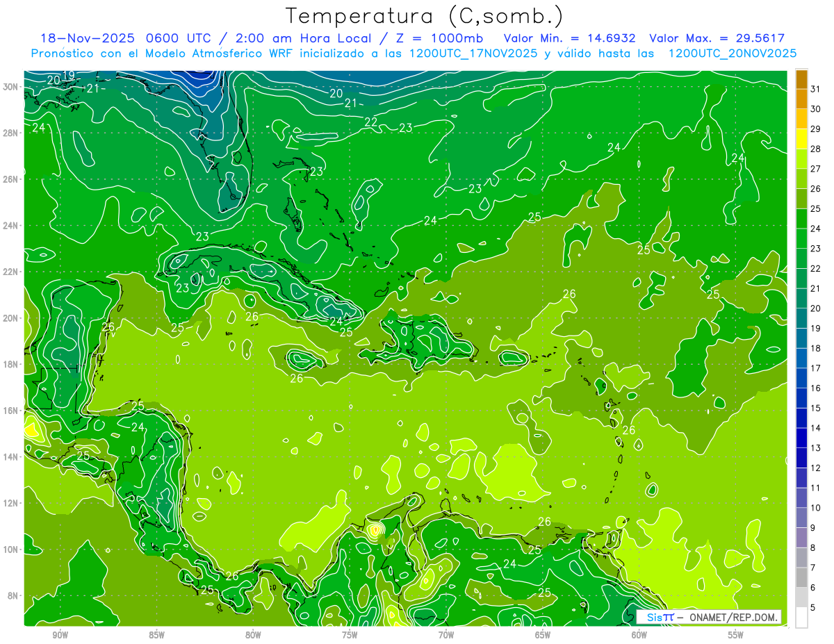Viewport: 834px width, 644px height.
Task: Click the color scale label 17
Action: click(x=815, y=368)
